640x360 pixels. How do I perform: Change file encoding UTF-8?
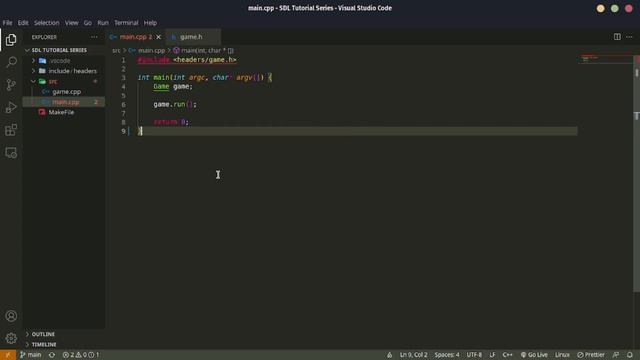coord(474,355)
